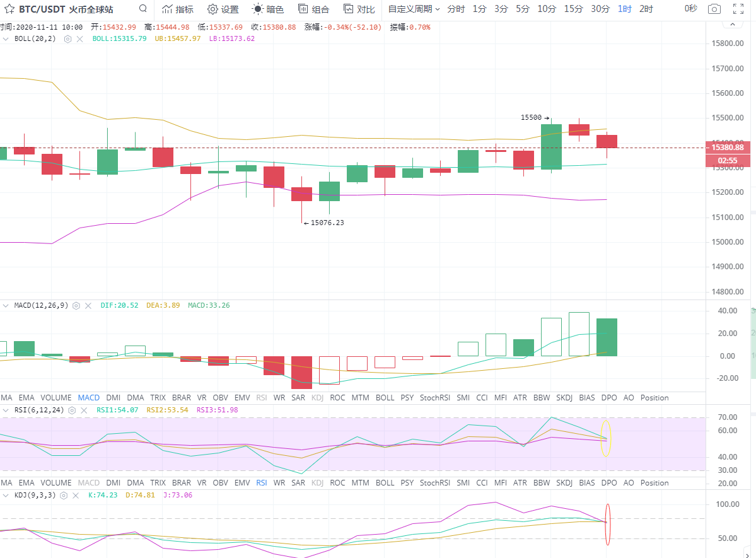Screen dimensions: 756x558
Task: Click the collapse arrow above the price axis
Action: 732,24
